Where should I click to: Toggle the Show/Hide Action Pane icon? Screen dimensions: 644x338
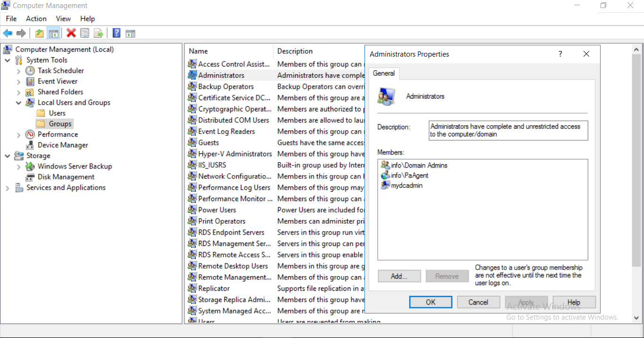[130, 33]
